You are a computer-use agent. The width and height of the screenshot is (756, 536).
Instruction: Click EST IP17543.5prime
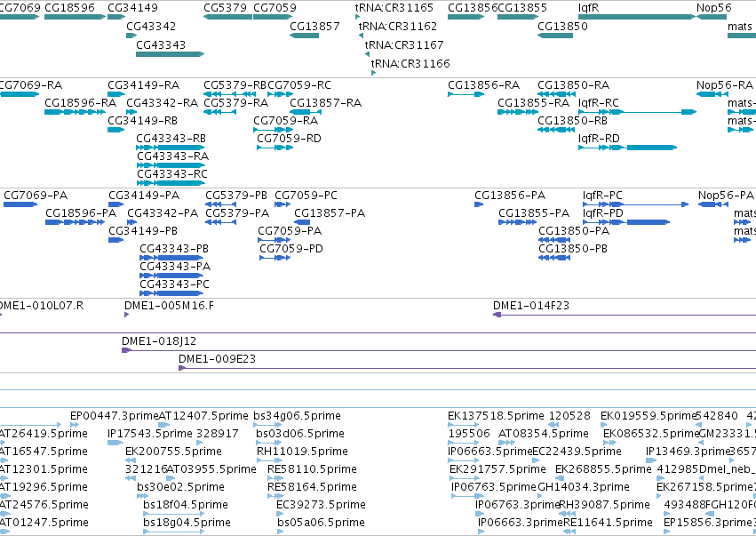150,434
